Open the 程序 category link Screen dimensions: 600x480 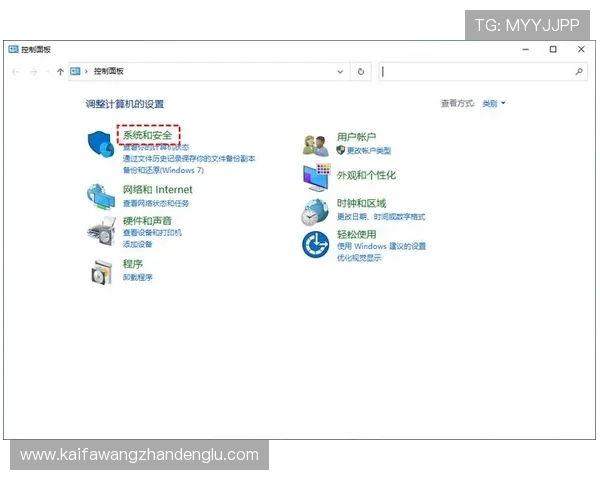pos(133,264)
